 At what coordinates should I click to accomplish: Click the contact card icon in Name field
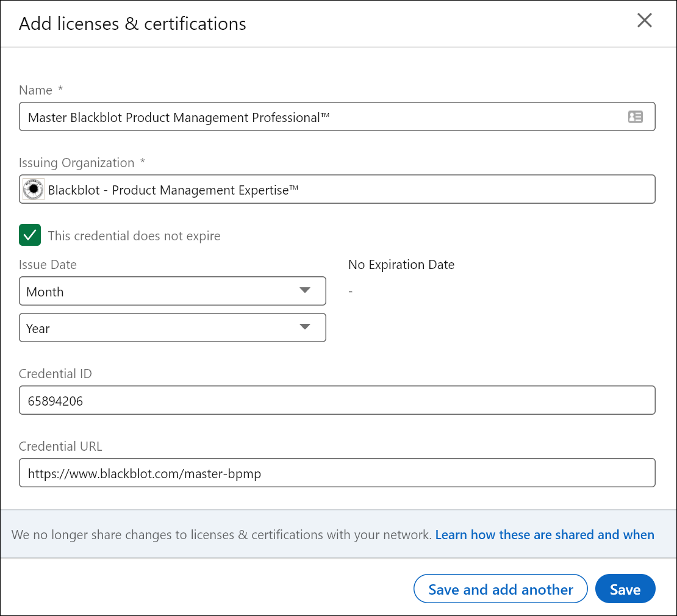(x=635, y=117)
